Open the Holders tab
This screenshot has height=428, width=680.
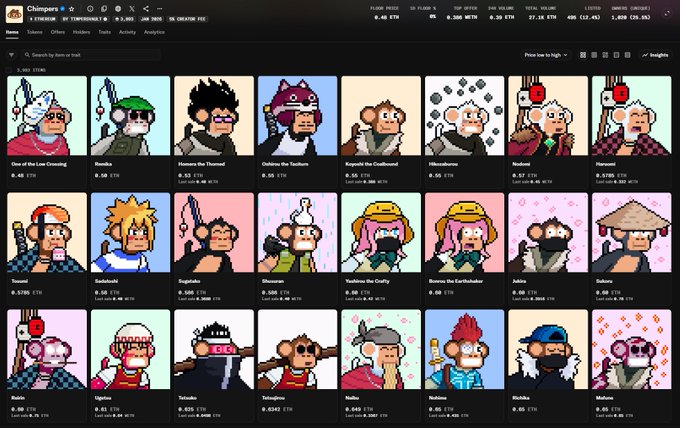(x=82, y=32)
